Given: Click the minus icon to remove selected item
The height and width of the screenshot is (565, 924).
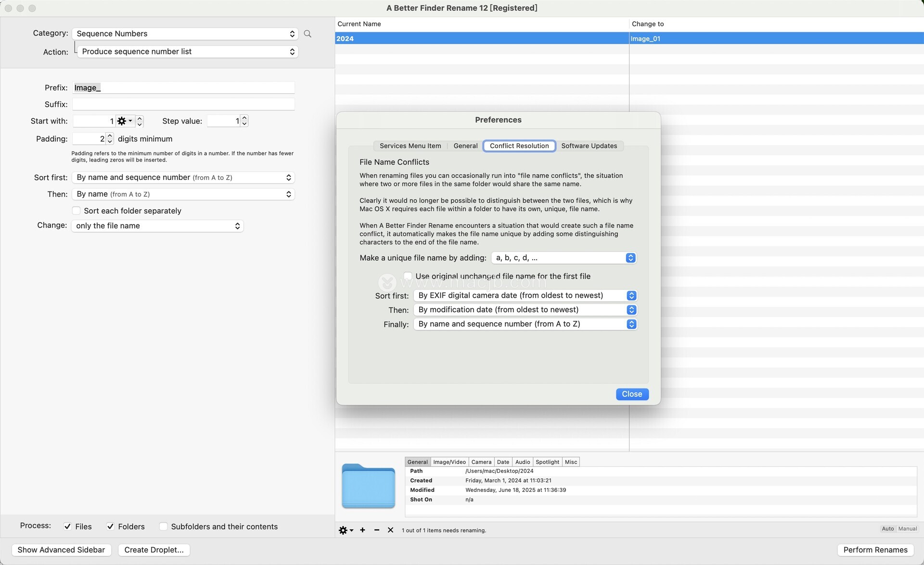Looking at the screenshot, I should (x=377, y=530).
